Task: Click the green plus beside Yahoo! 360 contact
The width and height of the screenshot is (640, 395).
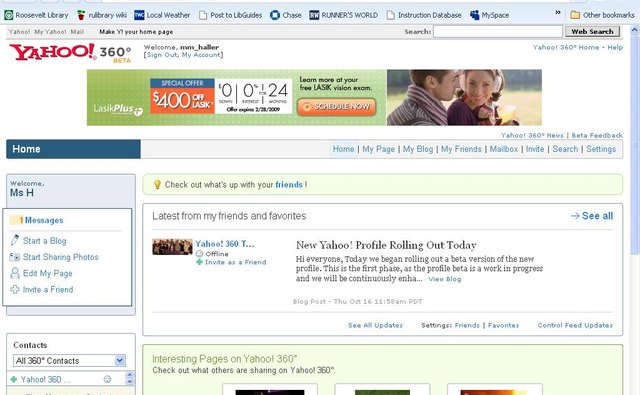Action: 14,379
